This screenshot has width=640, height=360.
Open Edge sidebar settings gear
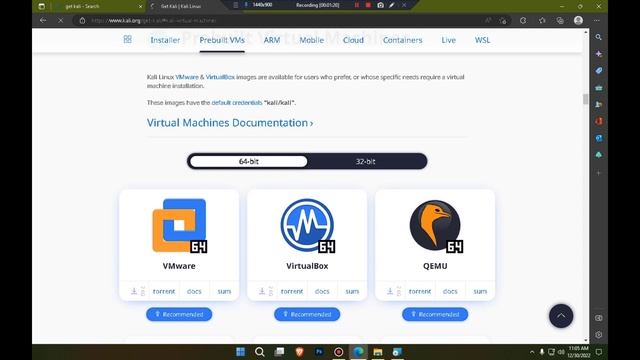click(x=598, y=335)
